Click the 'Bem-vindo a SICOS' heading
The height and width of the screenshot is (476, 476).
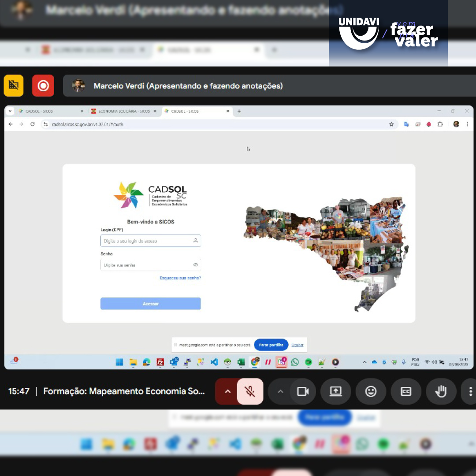151,222
